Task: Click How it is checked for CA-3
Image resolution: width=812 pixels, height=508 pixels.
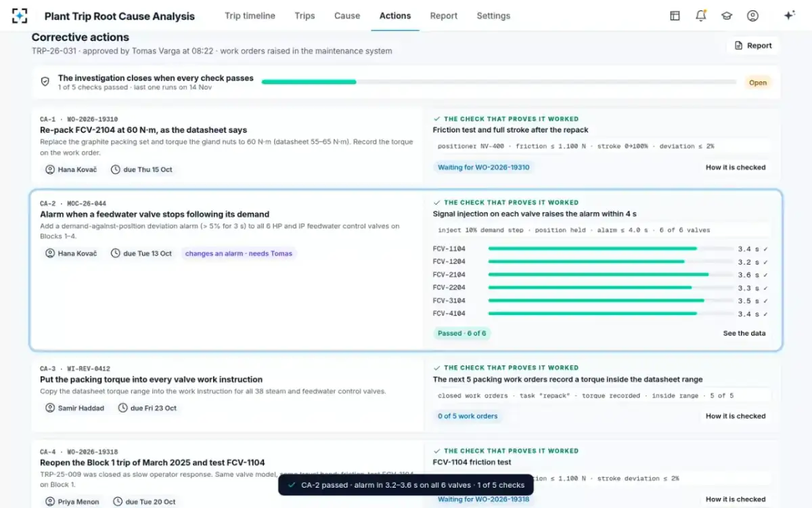Action: [736, 416]
